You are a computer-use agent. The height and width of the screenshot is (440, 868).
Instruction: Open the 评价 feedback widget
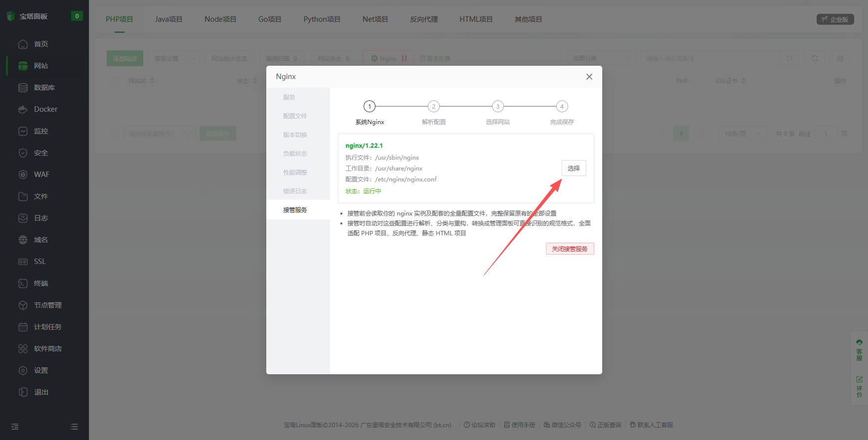[859, 387]
